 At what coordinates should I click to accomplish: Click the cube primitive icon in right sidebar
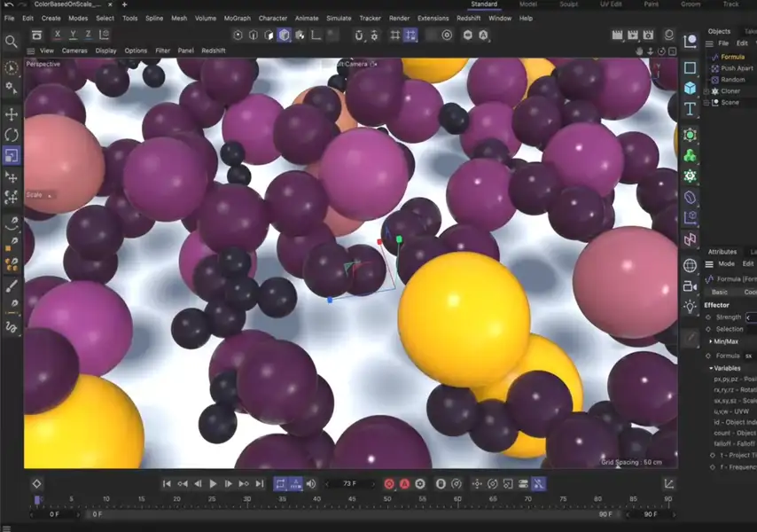click(689, 87)
